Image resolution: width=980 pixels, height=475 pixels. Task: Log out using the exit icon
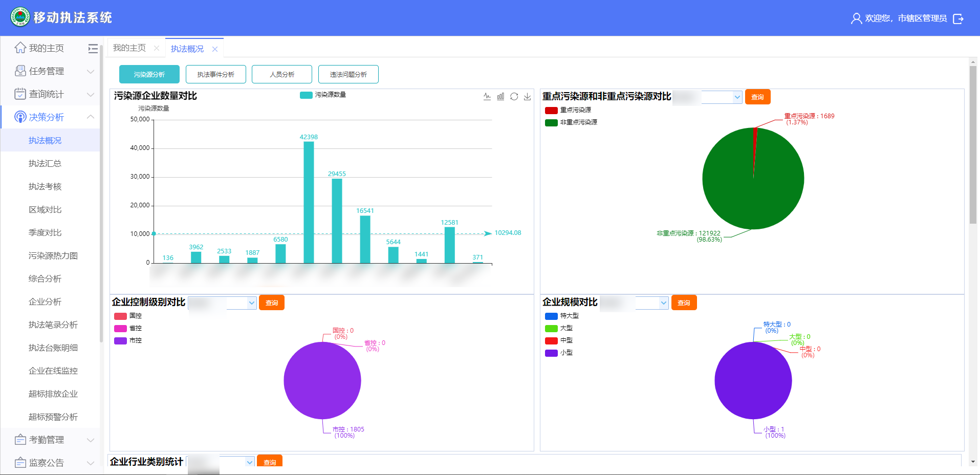click(959, 19)
